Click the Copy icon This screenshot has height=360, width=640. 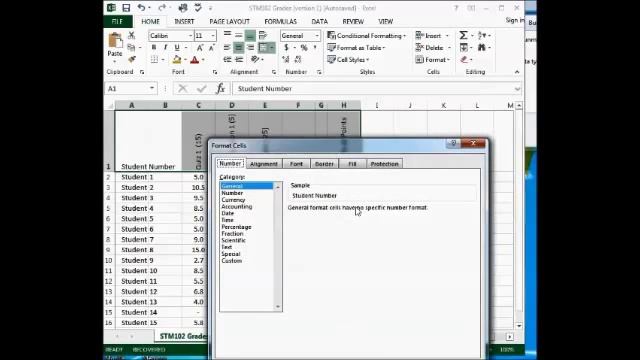click(x=131, y=47)
